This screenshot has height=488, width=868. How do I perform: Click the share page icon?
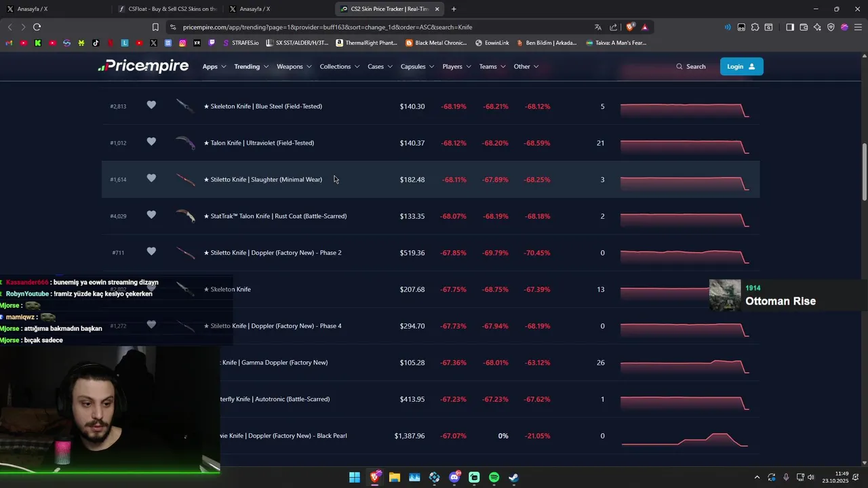pyautogui.click(x=614, y=27)
